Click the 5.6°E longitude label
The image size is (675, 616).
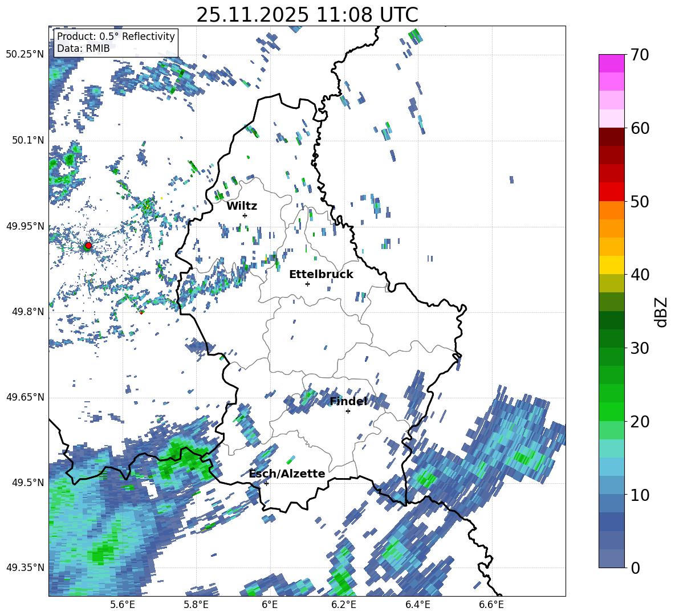(122, 605)
